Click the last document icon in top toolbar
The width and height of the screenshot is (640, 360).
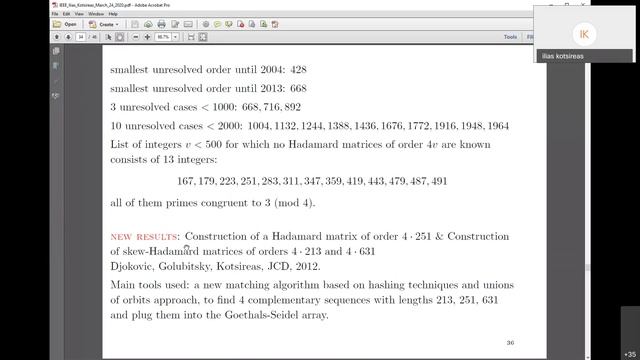(275, 24)
